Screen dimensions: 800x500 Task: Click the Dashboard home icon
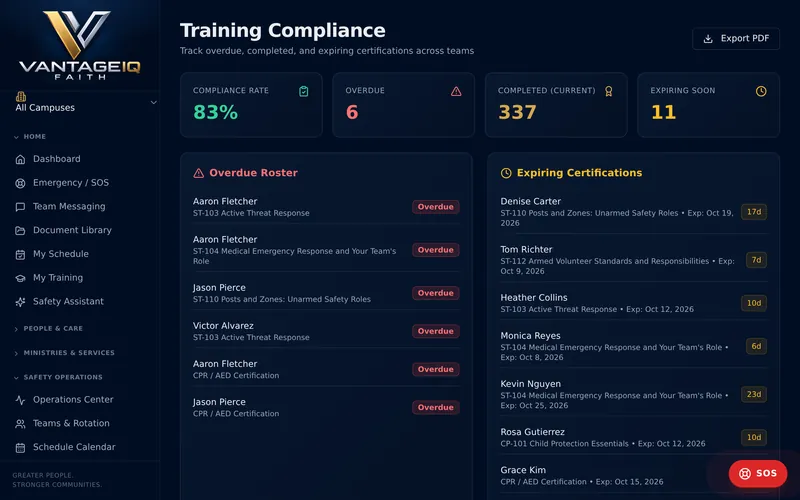click(x=20, y=159)
